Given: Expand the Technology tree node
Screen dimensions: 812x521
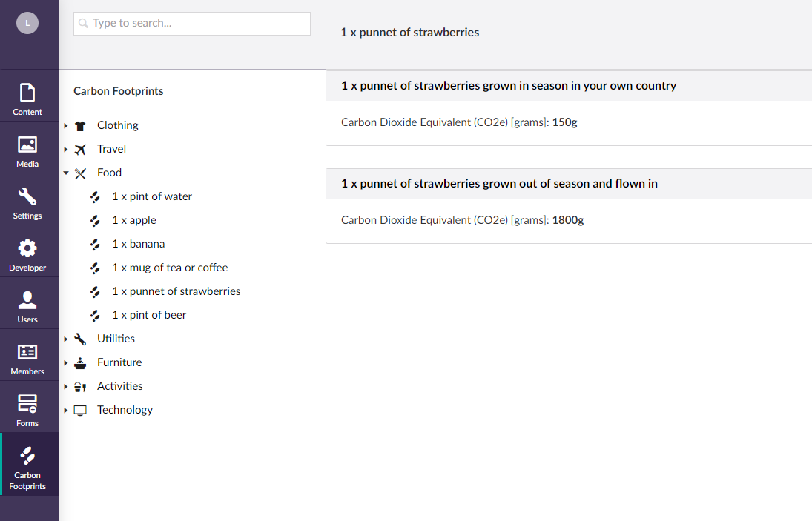Looking at the screenshot, I should coord(66,411).
